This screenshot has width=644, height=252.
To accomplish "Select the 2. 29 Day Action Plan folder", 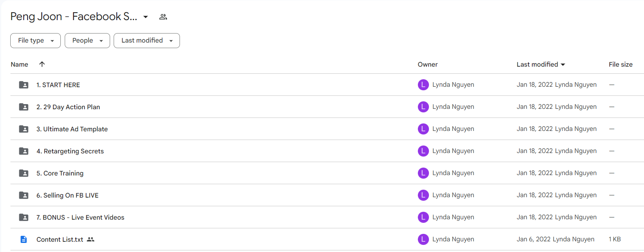I will [x=327, y=107].
